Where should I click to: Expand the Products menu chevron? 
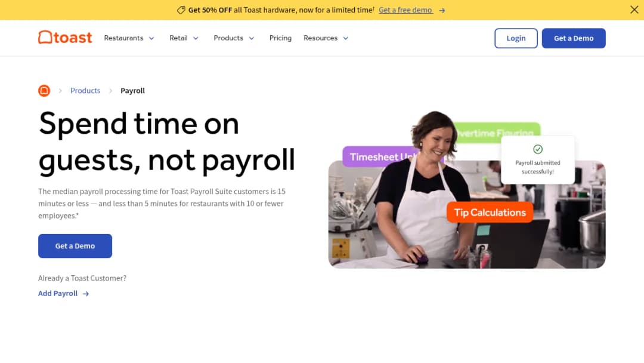252,38
